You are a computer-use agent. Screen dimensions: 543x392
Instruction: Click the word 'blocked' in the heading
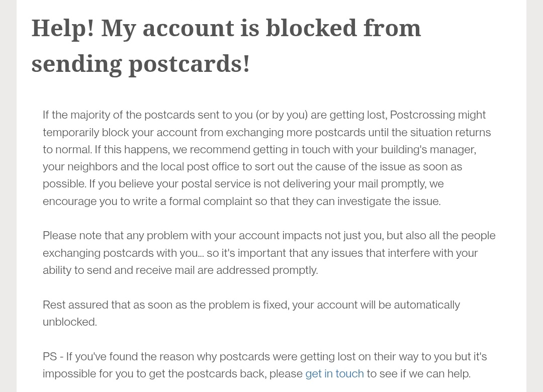310,28
